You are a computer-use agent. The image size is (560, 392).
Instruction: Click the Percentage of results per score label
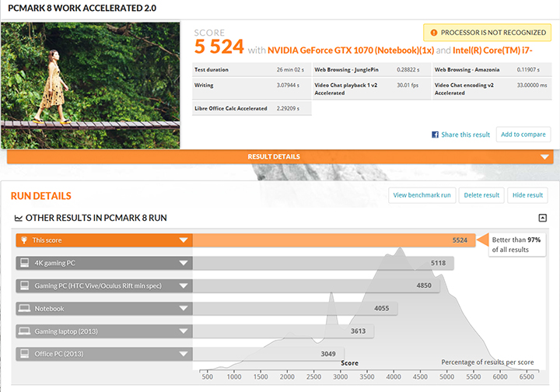[x=488, y=362]
